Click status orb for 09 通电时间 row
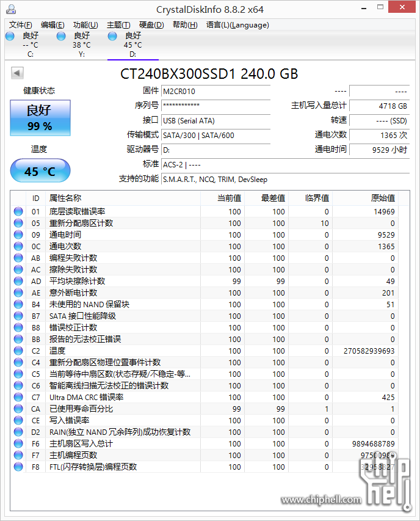Screen dimensions: 420x521 pyautogui.click(x=18, y=235)
